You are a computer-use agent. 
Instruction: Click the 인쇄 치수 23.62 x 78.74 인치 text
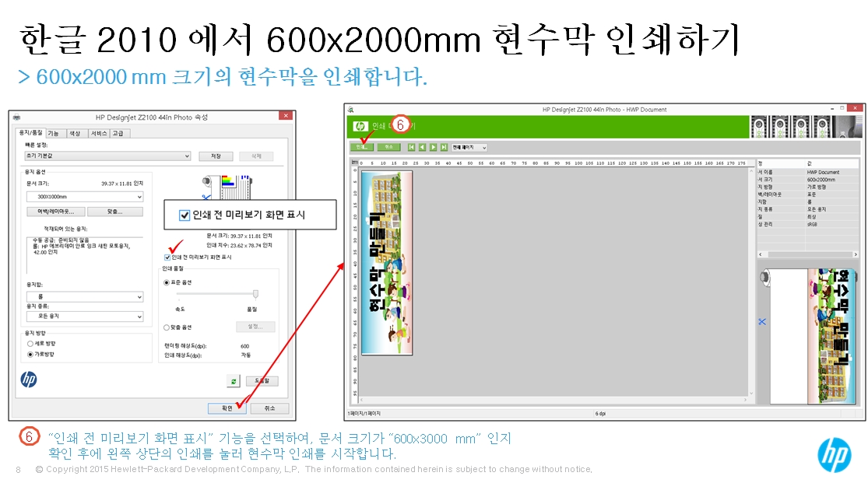click(x=239, y=245)
